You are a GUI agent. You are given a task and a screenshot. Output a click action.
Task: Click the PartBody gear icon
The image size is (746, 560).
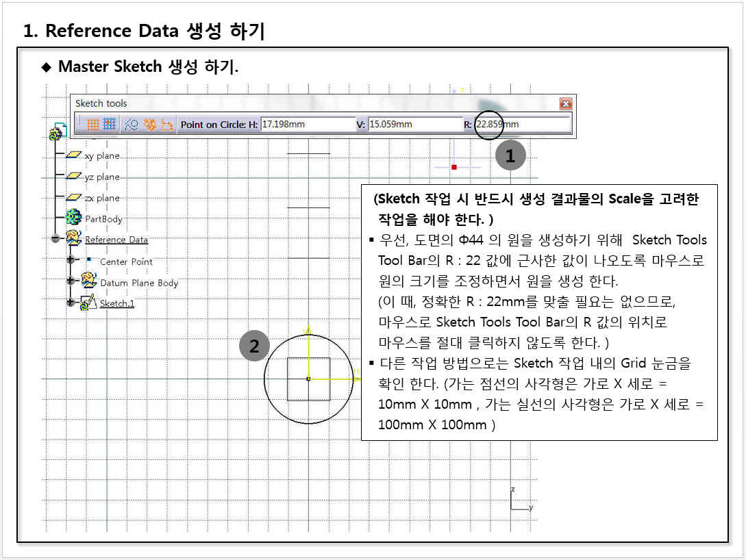pos(73,218)
